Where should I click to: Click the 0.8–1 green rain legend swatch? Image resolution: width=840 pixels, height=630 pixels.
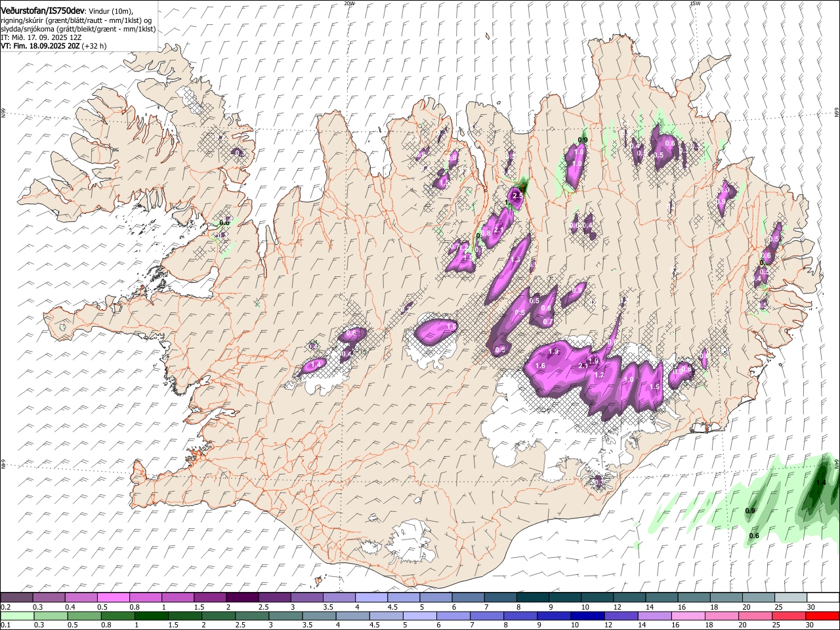tap(117, 616)
